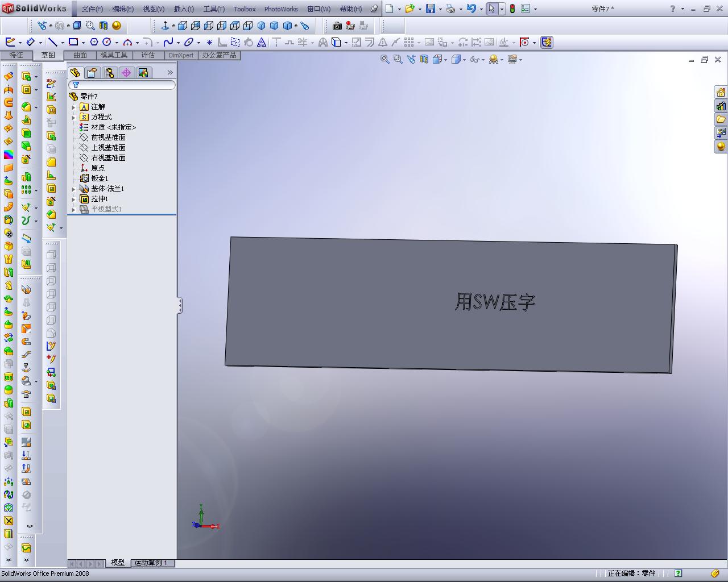Click the status bar help button
This screenshot has height=582, width=728.
[678, 573]
